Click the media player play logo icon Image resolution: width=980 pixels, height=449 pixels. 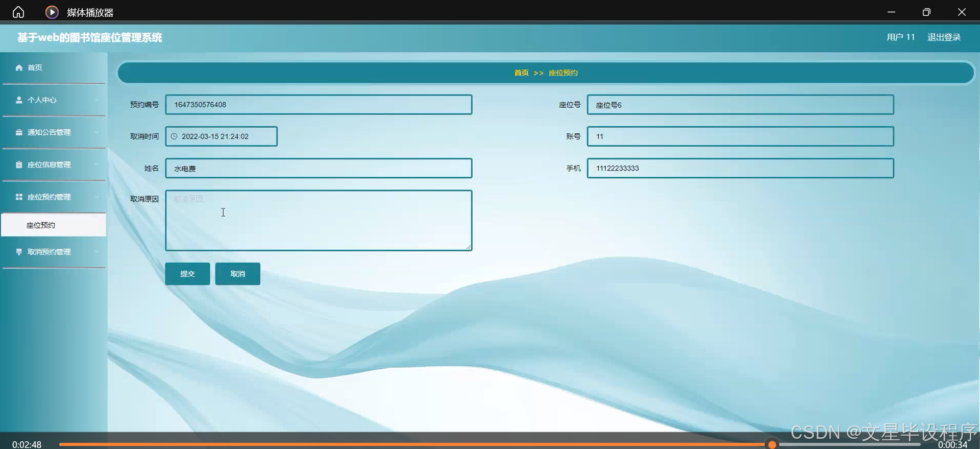click(52, 12)
